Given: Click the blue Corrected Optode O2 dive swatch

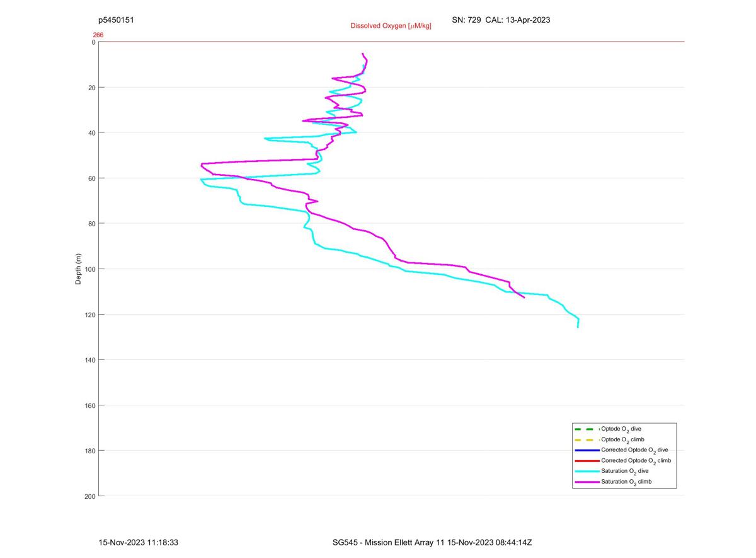Looking at the screenshot, I should [587, 450].
